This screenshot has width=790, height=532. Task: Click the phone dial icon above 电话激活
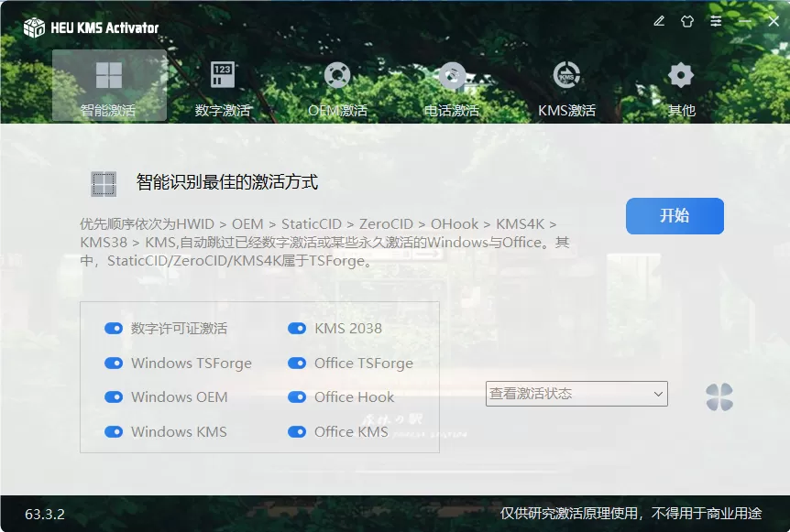[451, 74]
